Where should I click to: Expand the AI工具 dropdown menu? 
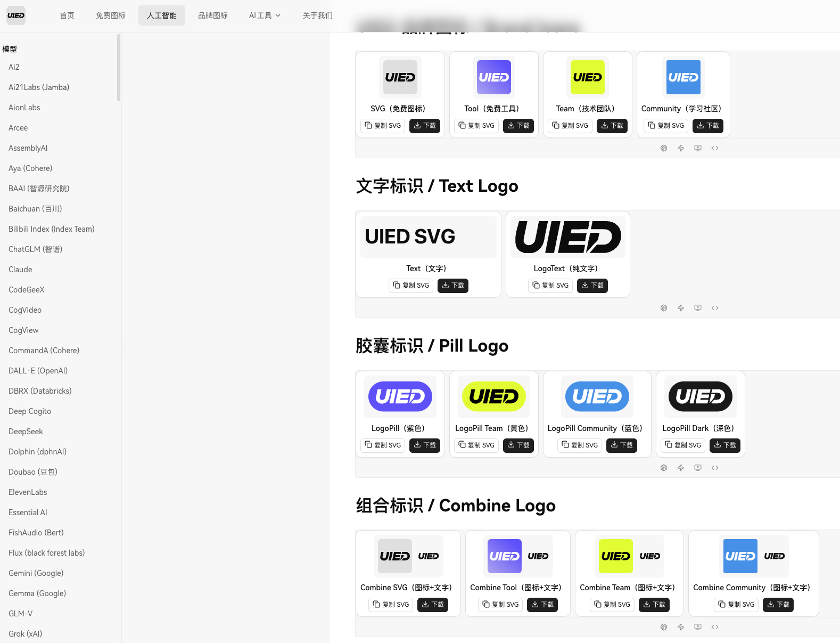(265, 15)
